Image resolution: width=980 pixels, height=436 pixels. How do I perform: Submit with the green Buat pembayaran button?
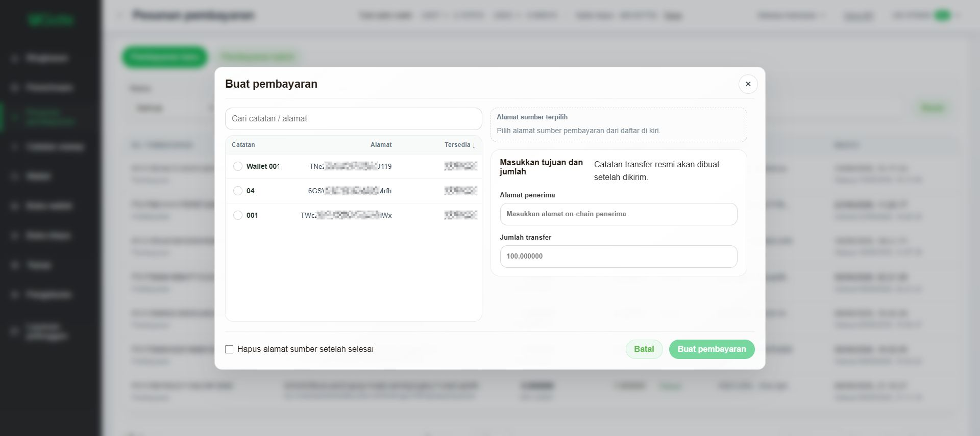tap(712, 349)
